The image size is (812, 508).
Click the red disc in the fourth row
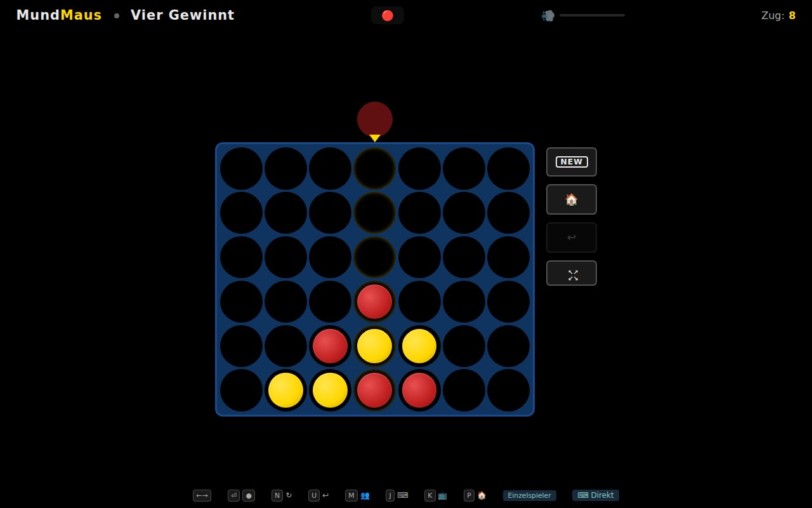(375, 302)
